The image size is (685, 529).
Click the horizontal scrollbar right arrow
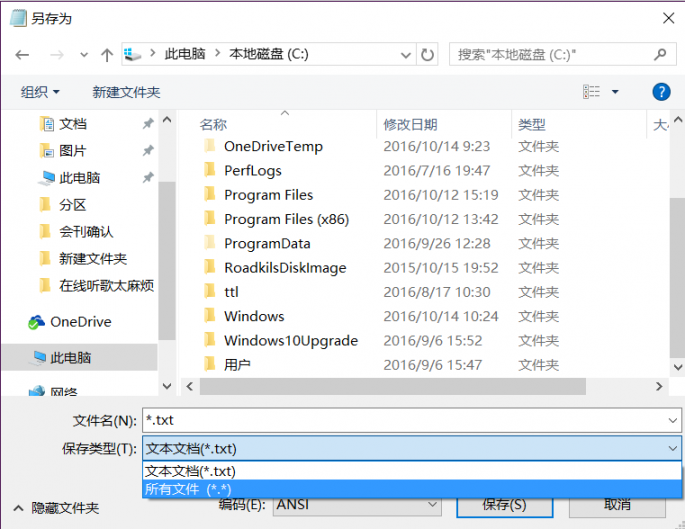[659, 386]
